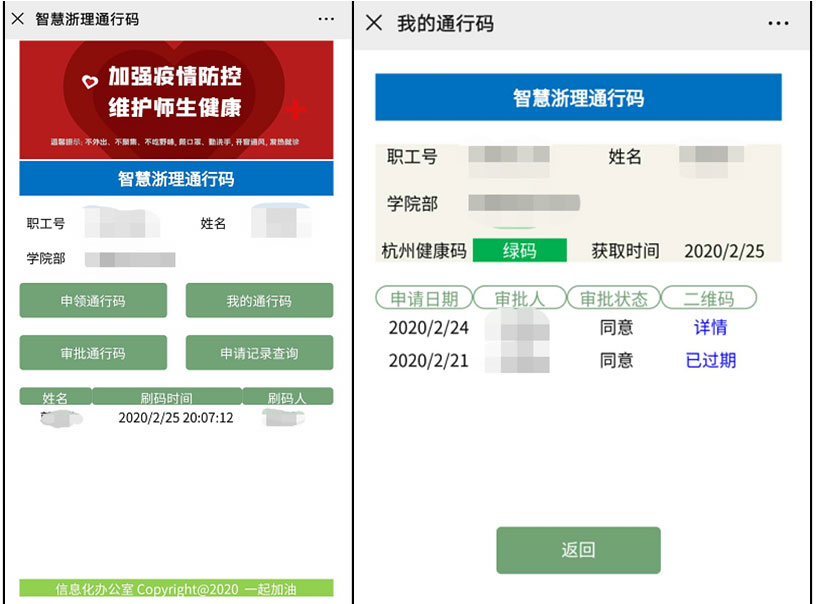Open 我的通行码 button
Viewport: 816px width, 604px height.
(259, 301)
